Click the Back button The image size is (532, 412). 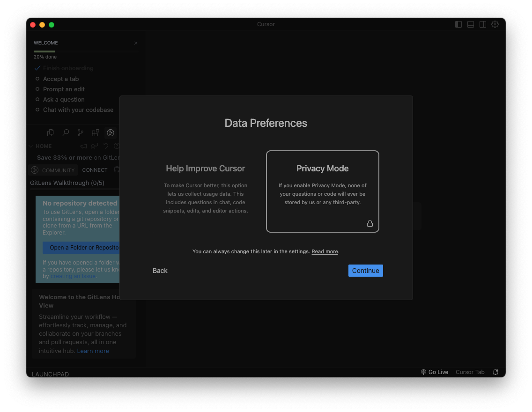(160, 271)
